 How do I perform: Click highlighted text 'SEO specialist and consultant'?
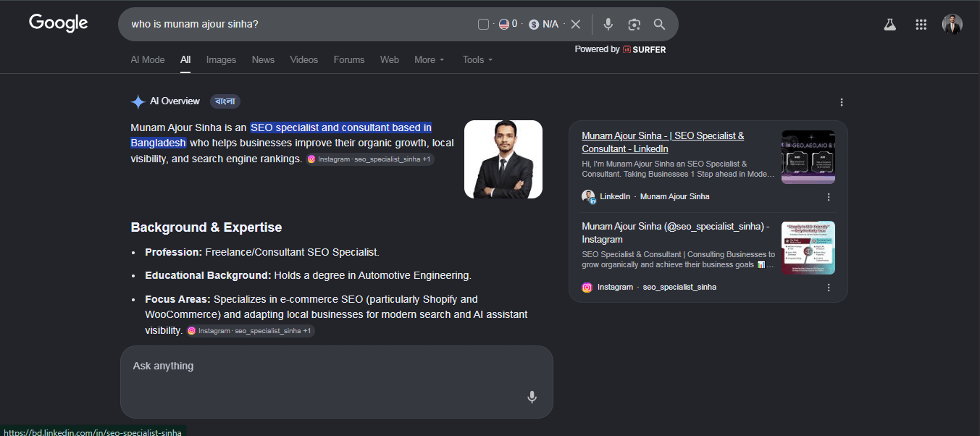pyautogui.click(x=330, y=127)
